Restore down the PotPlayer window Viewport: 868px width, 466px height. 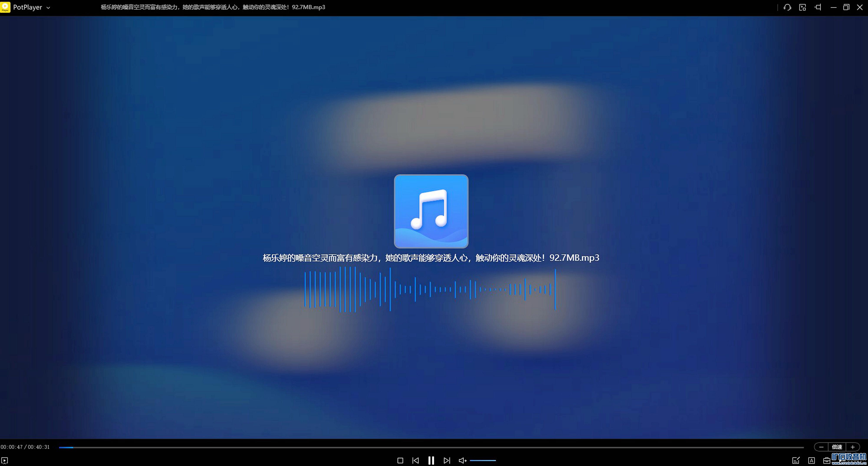pos(846,7)
